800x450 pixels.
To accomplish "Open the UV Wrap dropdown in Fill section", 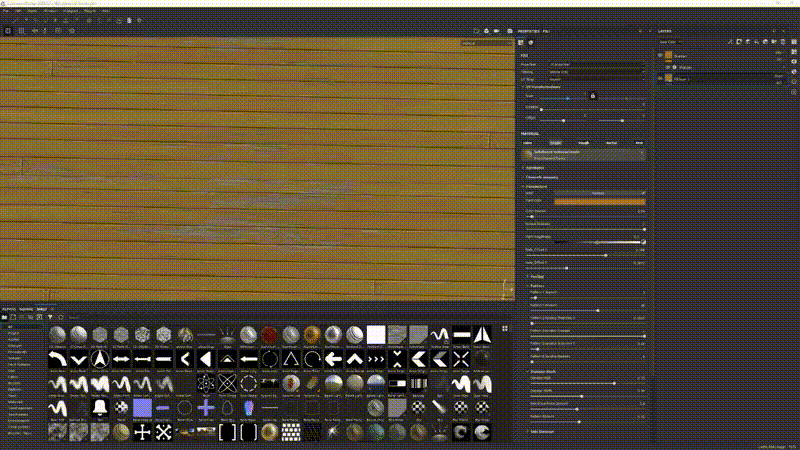I will [597, 79].
